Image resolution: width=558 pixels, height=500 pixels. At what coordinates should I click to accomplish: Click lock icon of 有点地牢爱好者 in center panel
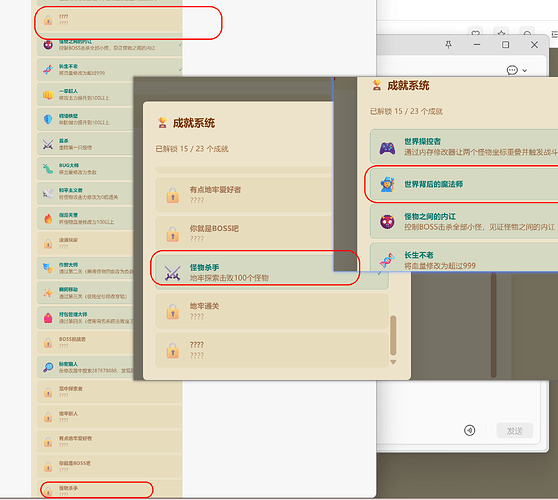pos(173,195)
